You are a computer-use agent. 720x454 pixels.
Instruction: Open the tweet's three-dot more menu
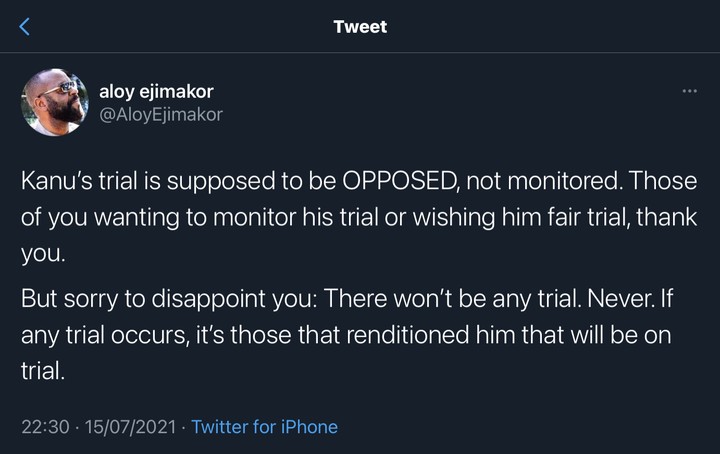(688, 91)
